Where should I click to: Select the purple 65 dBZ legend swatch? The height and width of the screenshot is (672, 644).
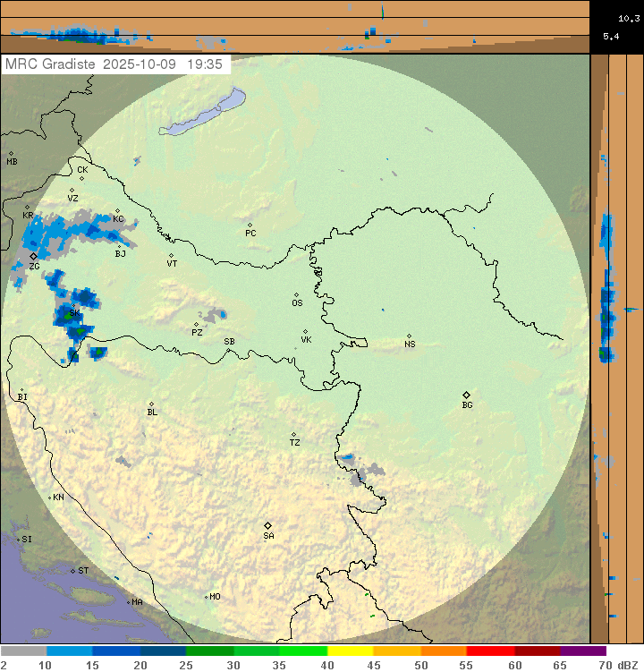click(x=582, y=651)
